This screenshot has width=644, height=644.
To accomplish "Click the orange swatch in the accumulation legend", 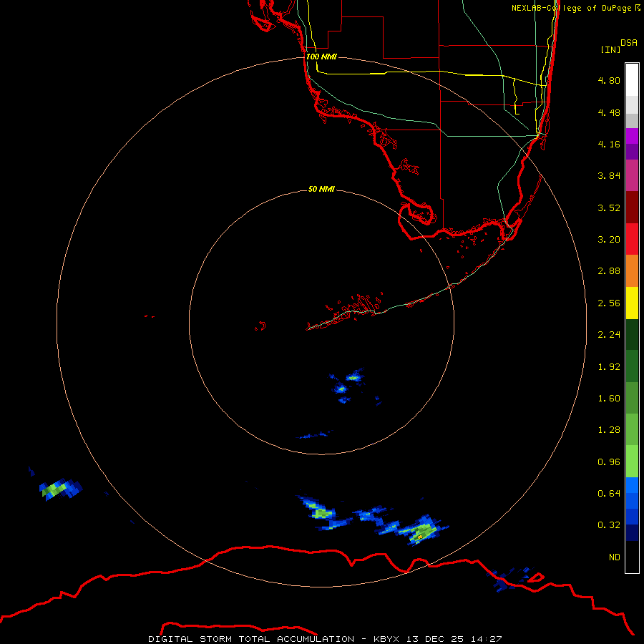I will click(632, 270).
